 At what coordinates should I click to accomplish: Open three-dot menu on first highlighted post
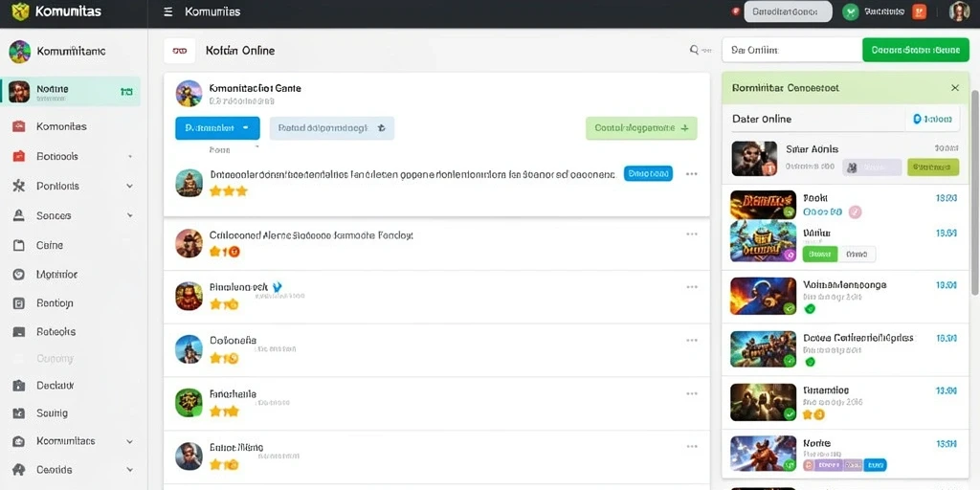click(691, 174)
